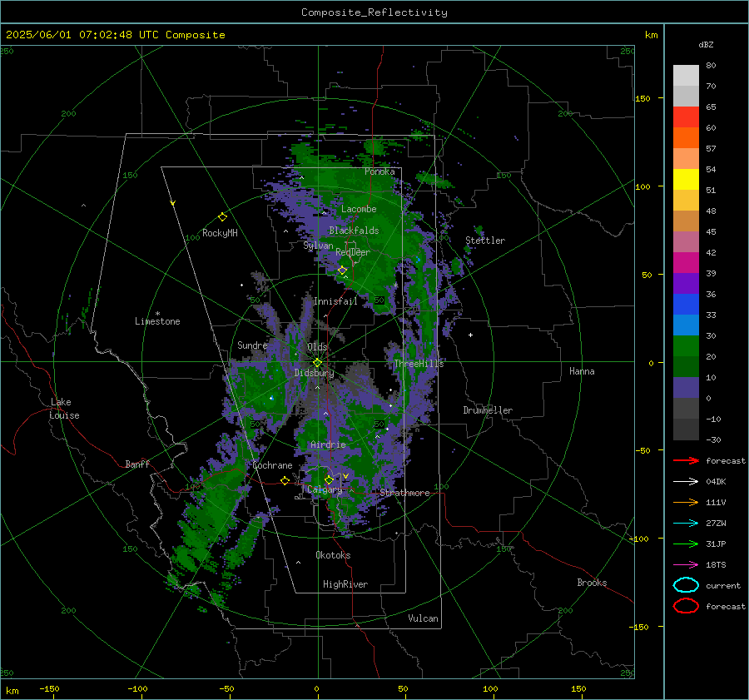Click the Banff label
Viewport: 749px width, 700px height.
(137, 464)
